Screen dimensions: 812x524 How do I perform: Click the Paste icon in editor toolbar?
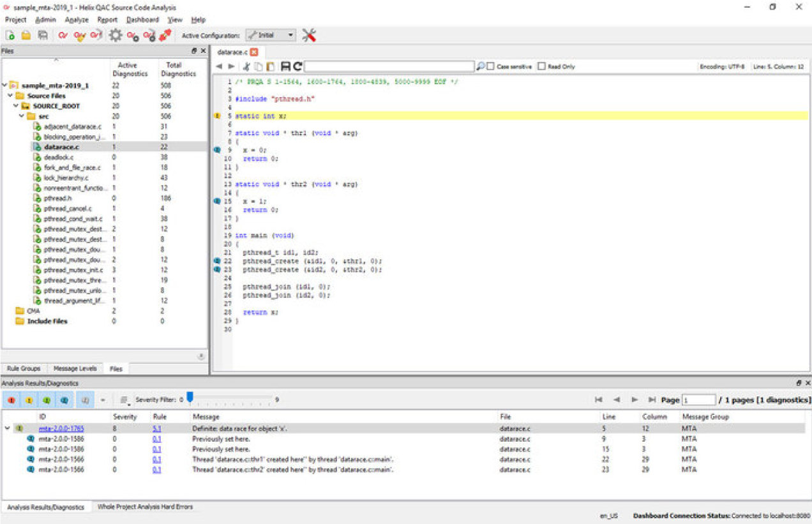pyautogui.click(x=271, y=66)
